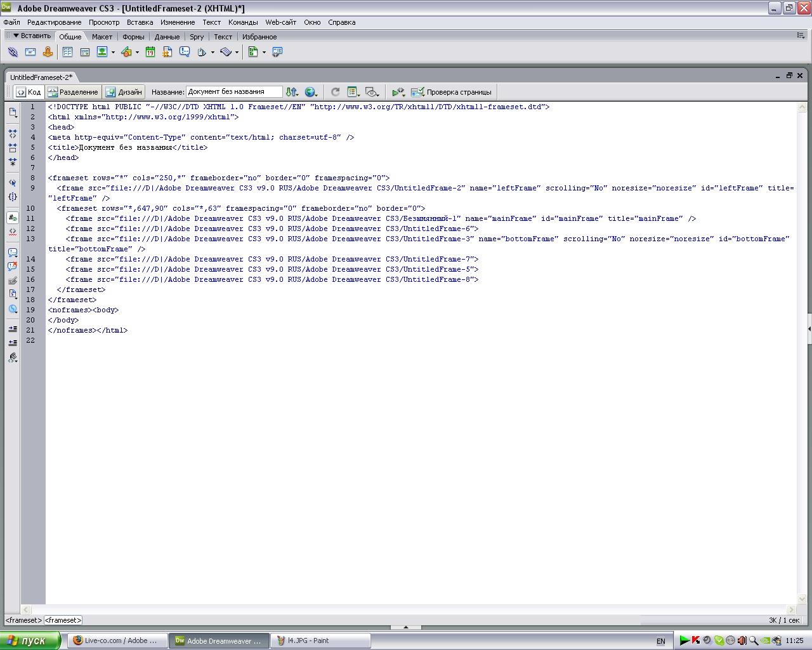Click the Insert Table icon
812x650 pixels.
[x=67, y=52]
